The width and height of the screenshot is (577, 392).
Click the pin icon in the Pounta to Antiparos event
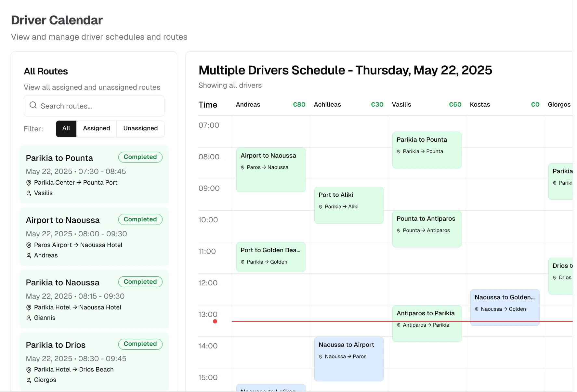(x=399, y=230)
